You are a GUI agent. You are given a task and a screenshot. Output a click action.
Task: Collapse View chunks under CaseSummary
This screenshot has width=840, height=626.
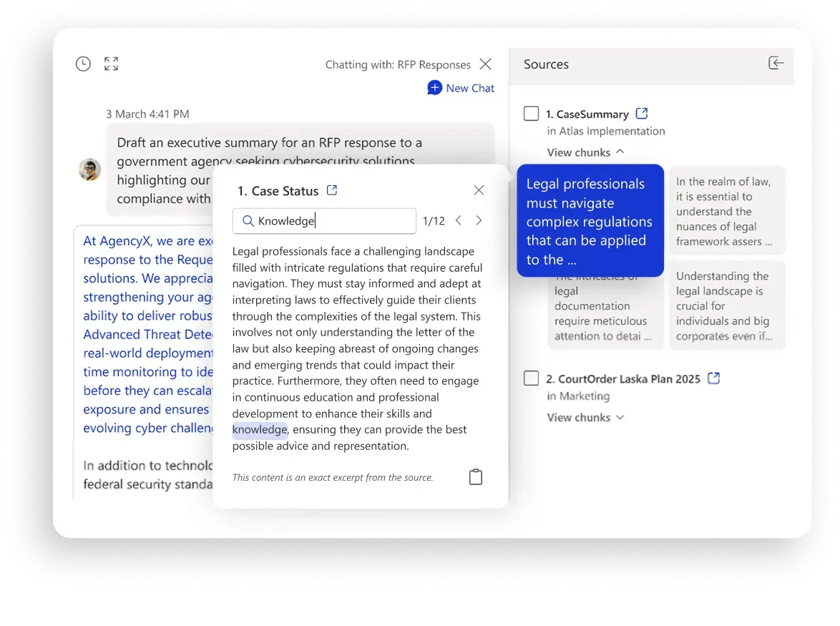(585, 152)
